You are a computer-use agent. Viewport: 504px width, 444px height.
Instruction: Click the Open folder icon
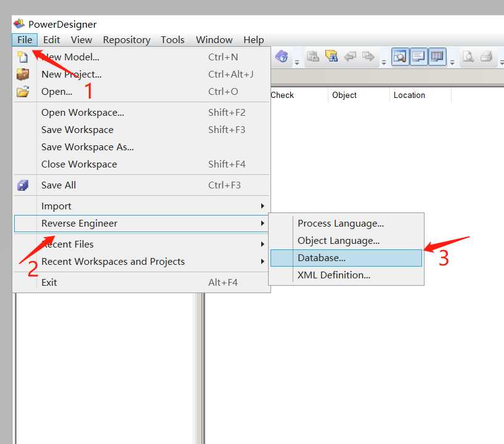23,92
